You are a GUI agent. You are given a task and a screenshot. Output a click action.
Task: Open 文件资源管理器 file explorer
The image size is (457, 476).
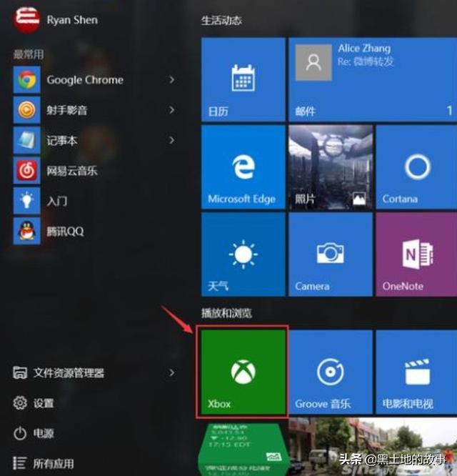(x=59, y=373)
